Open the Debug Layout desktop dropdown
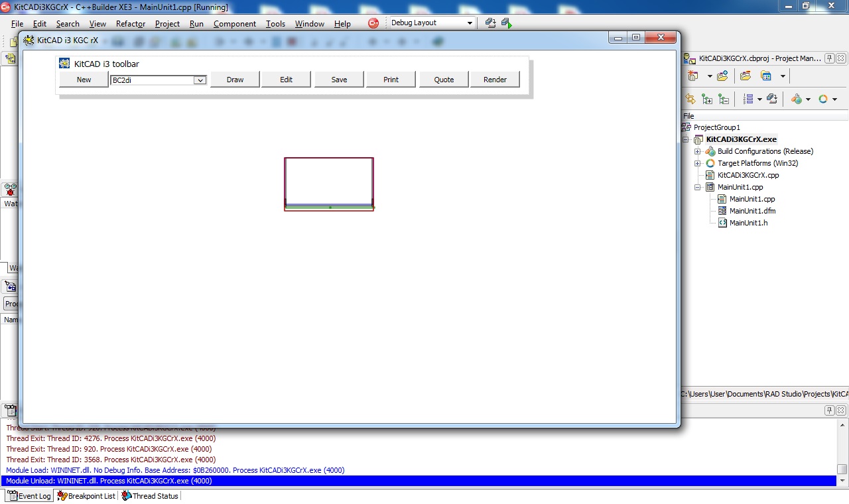The width and height of the screenshot is (849, 504). (x=470, y=23)
